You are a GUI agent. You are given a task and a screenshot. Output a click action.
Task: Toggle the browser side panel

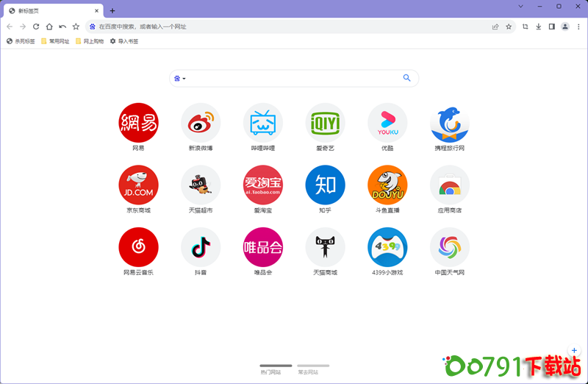click(x=552, y=26)
